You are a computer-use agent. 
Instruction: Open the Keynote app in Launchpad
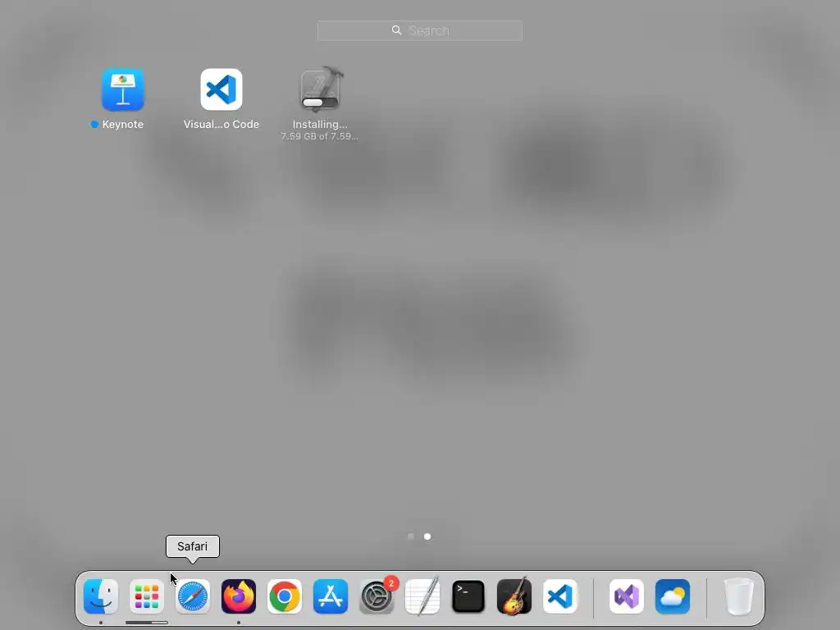click(123, 89)
